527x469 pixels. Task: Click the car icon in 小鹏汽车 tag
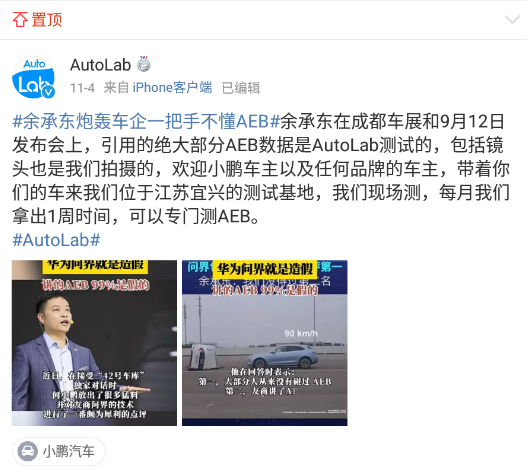click(x=27, y=451)
